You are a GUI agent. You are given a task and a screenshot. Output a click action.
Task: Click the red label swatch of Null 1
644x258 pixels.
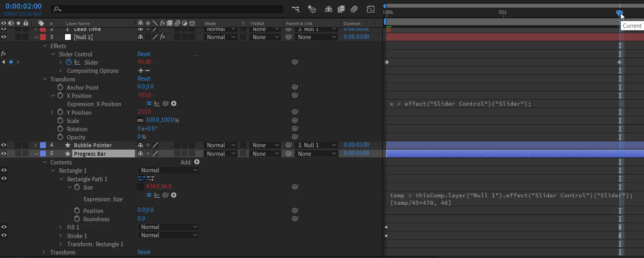[43, 37]
